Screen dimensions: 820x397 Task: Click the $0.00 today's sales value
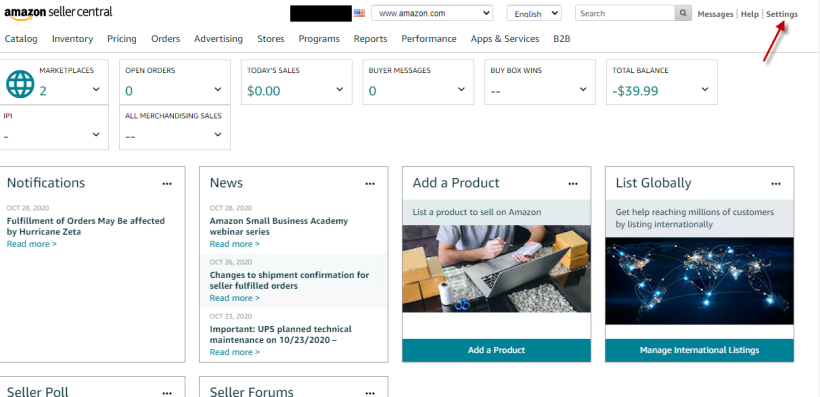264,91
